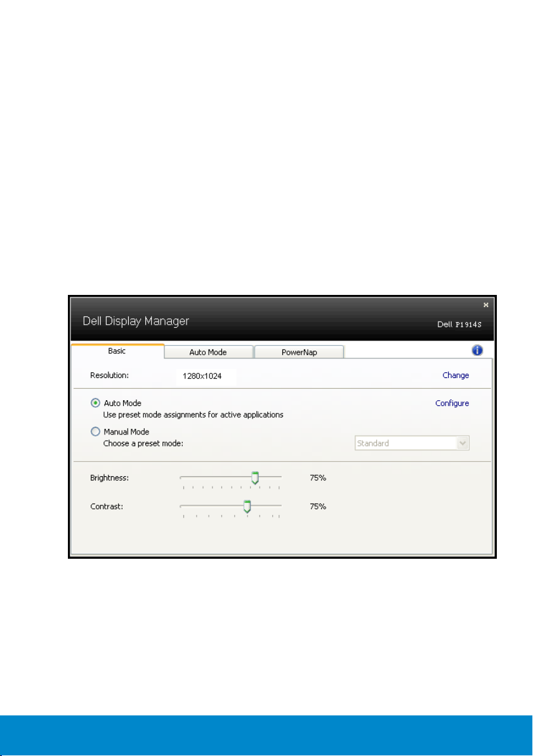Open the Auto Mode tab
This screenshot has height=756, width=533.
(208, 352)
